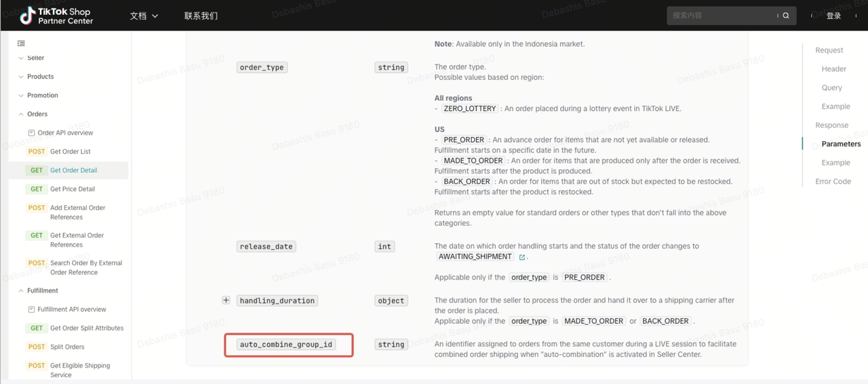Open external link icon beside AWAITING_SHIPMENT
The image size is (868, 384).
point(521,257)
